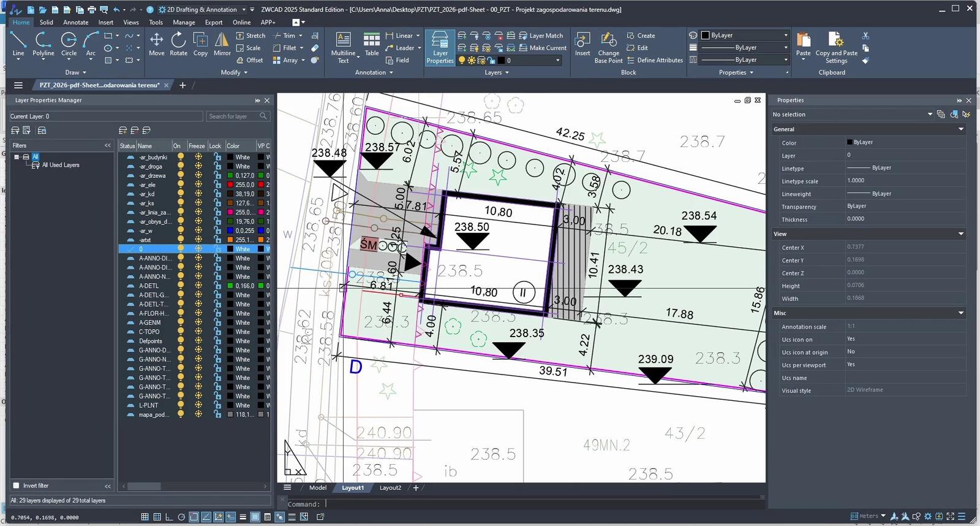
Task: Select the Polyline drawing tool
Action: pos(43,44)
